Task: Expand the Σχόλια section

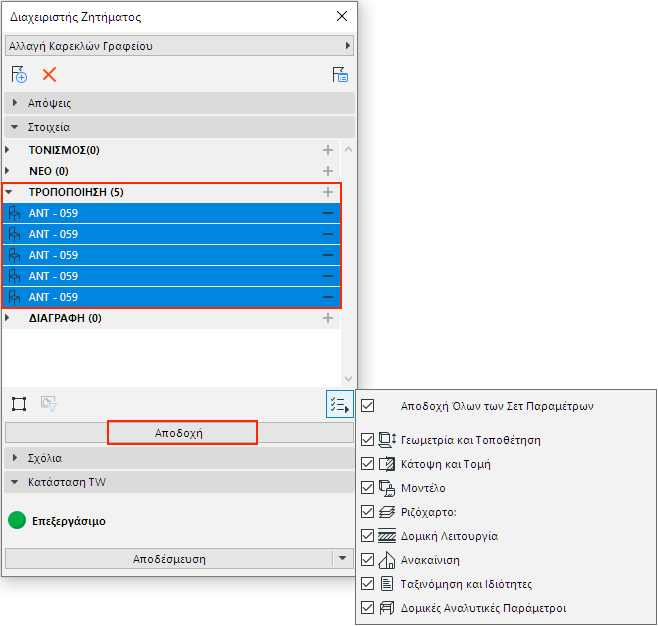Action: pyautogui.click(x=15, y=458)
